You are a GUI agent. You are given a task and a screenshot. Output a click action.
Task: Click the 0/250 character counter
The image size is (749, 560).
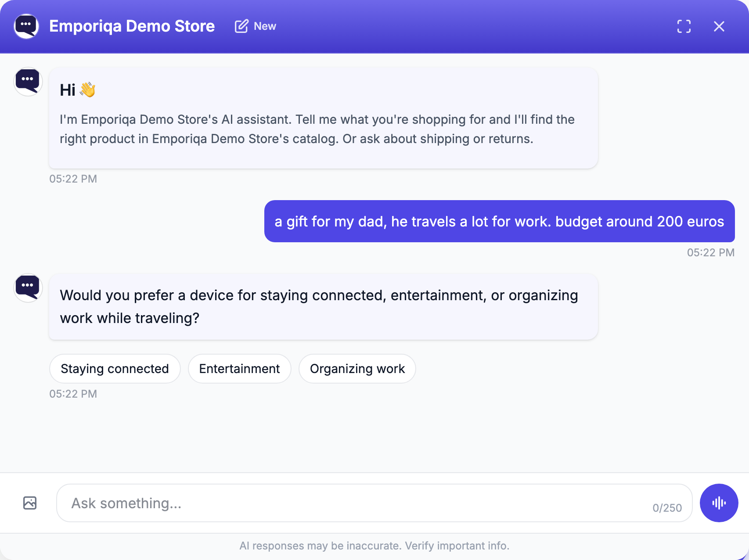(667, 508)
